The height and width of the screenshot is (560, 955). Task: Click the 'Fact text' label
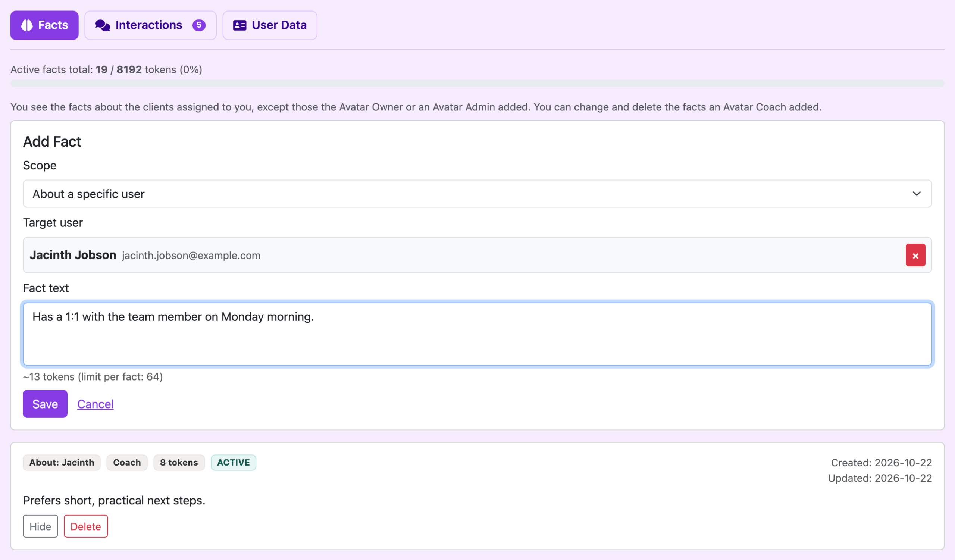click(x=46, y=288)
